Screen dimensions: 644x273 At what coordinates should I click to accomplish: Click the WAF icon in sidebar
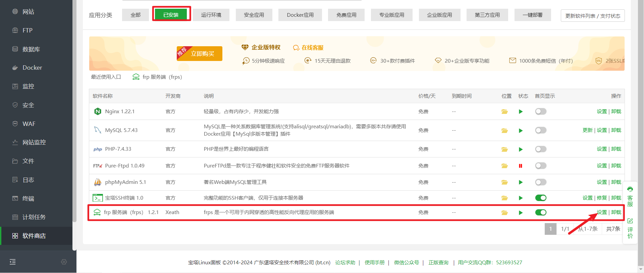point(15,124)
